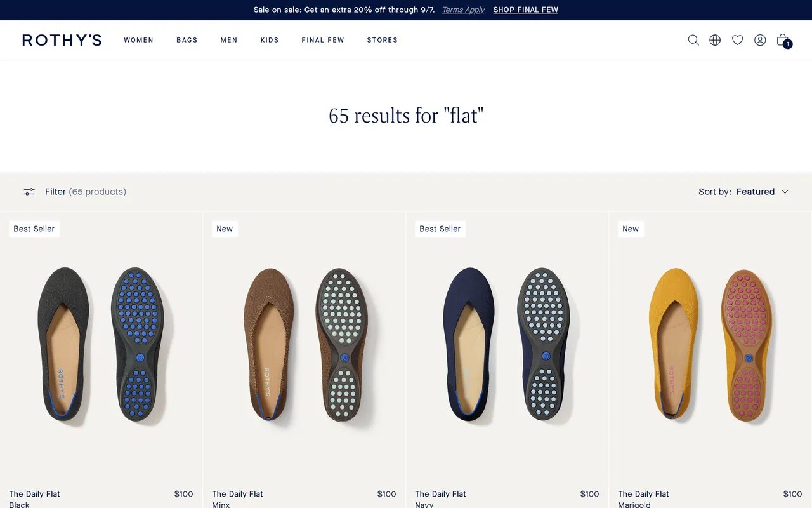Viewport: 812px width, 508px height.
Task: Click The Daily Flat title above Black
Action: coord(35,494)
